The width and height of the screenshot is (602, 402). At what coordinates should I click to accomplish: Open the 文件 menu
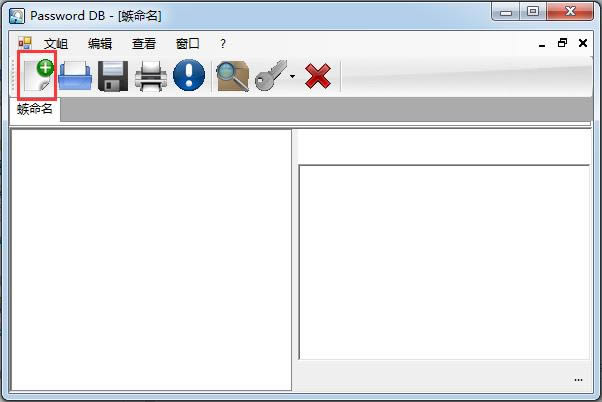point(56,44)
